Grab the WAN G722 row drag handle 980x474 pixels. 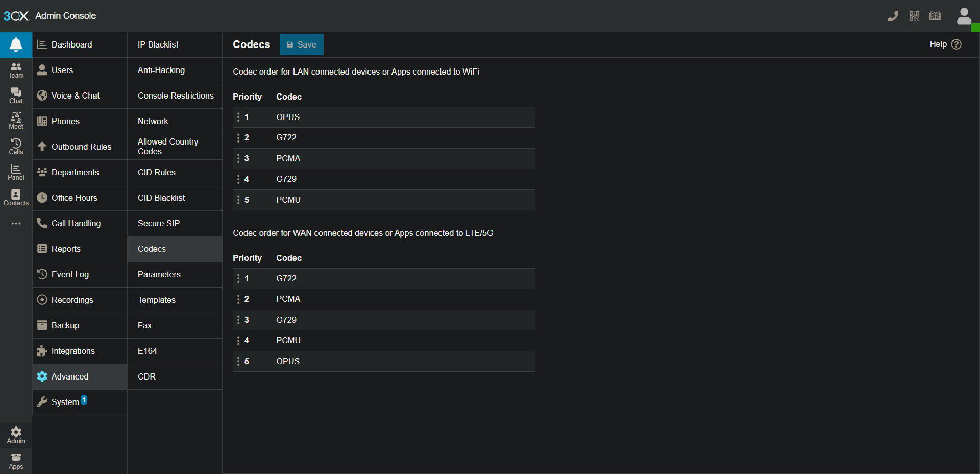coord(238,279)
